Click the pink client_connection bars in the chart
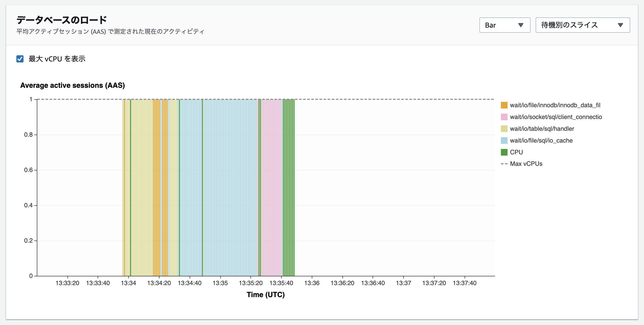The width and height of the screenshot is (644, 325). [271, 187]
